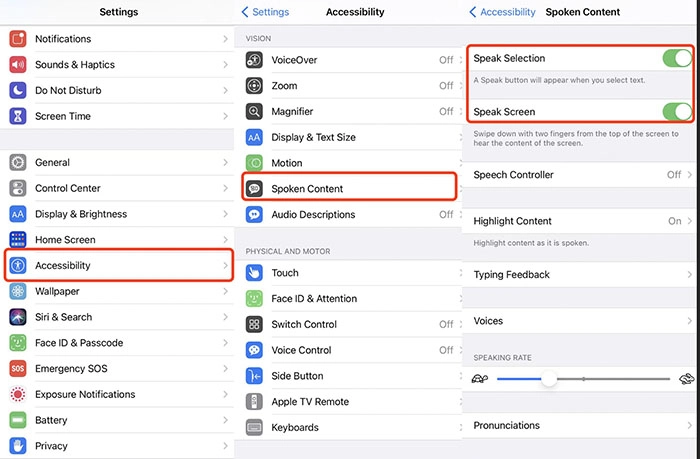Open the Speech Controller option

580,175
